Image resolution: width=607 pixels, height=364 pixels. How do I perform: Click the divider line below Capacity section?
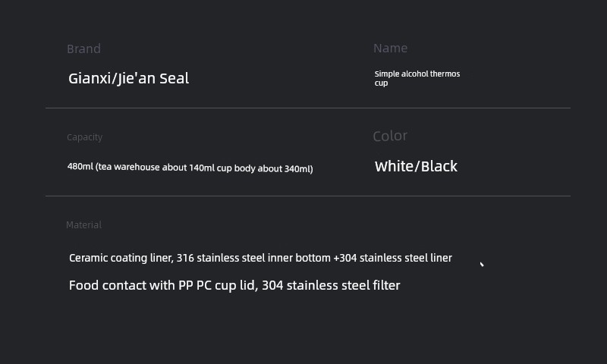[x=308, y=196]
